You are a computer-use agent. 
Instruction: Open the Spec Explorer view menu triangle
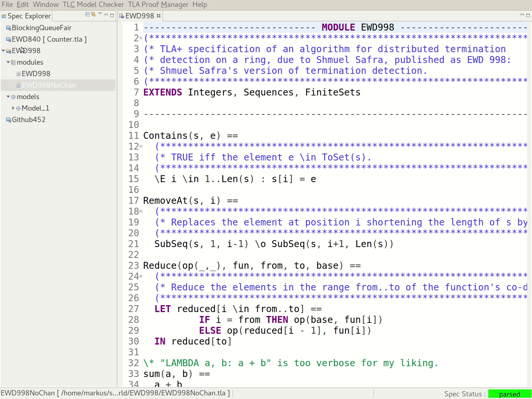tap(100, 14)
